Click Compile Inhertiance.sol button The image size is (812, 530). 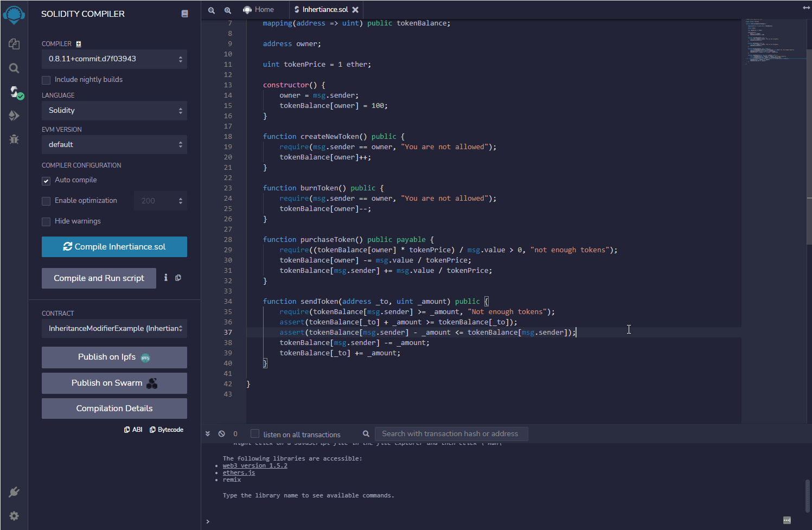pos(114,247)
